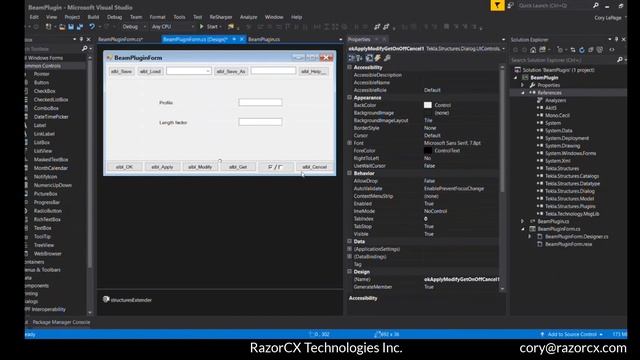
Task: Open the Build menu
Action: 93,17
